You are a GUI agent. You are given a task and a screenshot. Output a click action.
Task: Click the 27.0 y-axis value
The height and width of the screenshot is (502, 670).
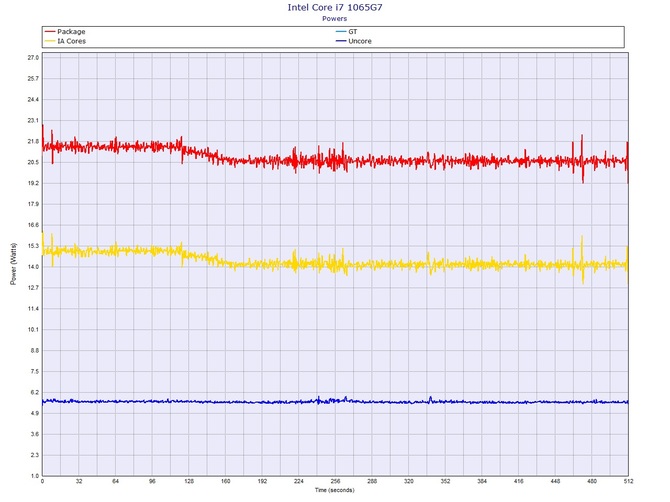[33, 58]
